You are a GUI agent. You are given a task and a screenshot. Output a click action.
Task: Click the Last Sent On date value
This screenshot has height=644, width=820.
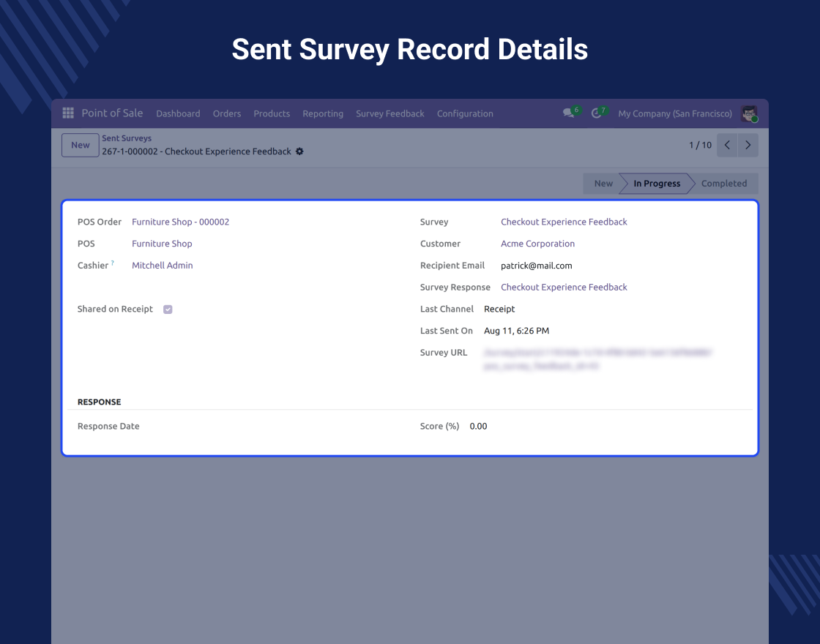(517, 331)
